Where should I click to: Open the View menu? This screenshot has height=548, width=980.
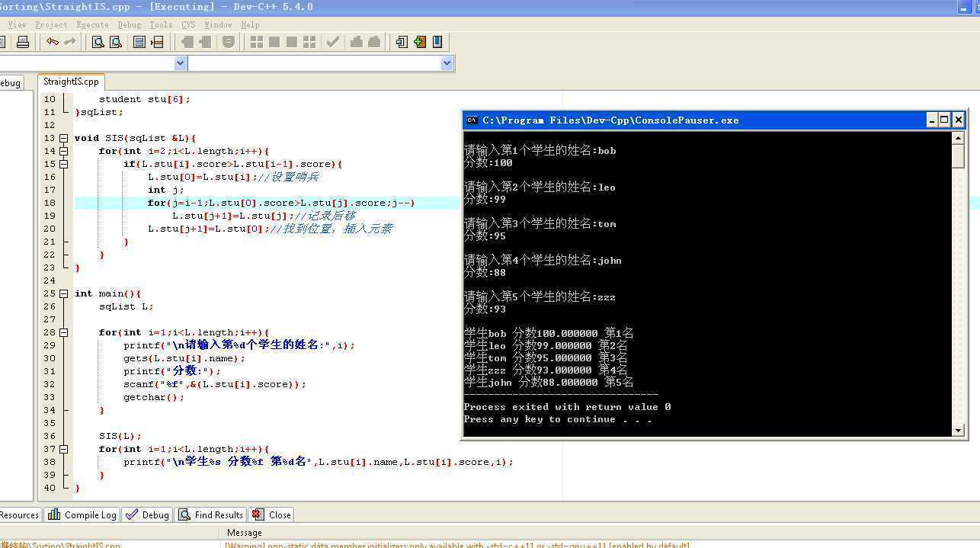pyautogui.click(x=17, y=24)
